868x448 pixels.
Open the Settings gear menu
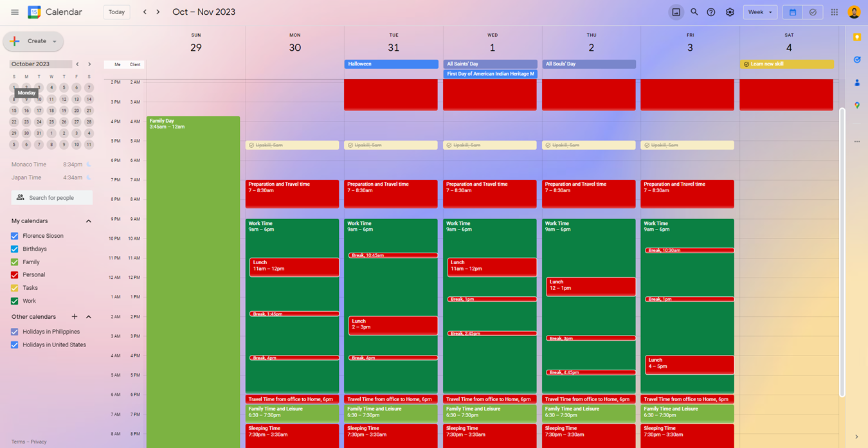click(730, 12)
